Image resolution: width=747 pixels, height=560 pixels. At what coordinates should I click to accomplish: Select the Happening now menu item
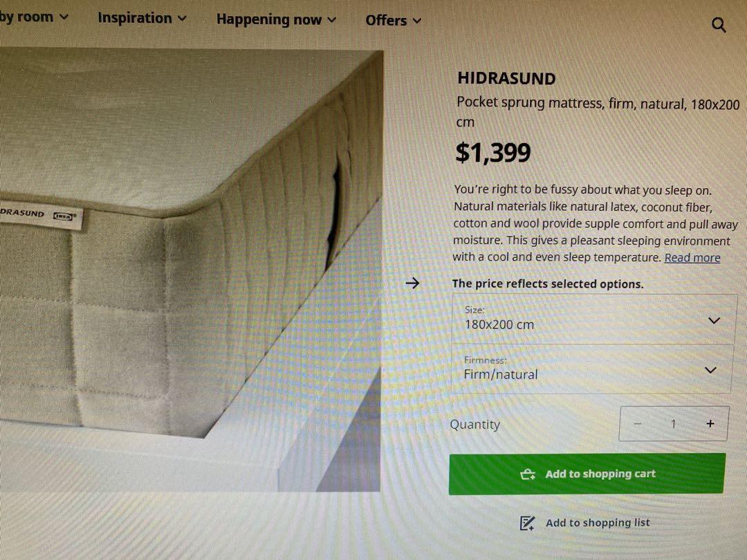[x=268, y=19]
